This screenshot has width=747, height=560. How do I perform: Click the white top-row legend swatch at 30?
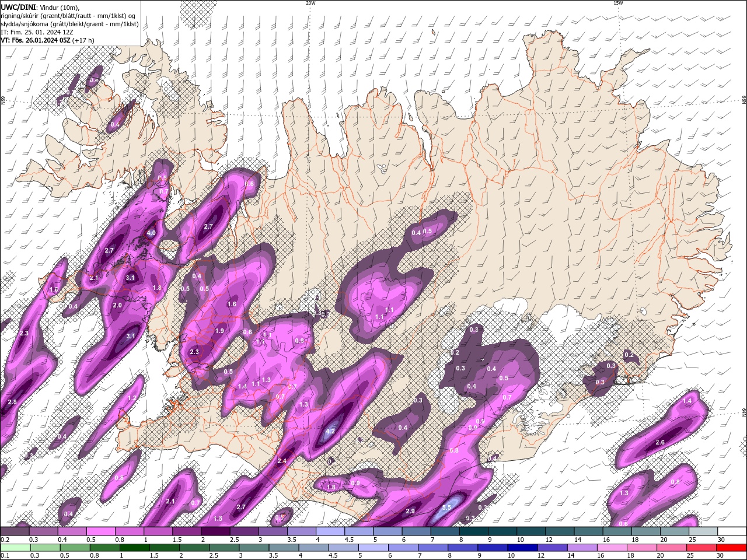(x=732, y=531)
